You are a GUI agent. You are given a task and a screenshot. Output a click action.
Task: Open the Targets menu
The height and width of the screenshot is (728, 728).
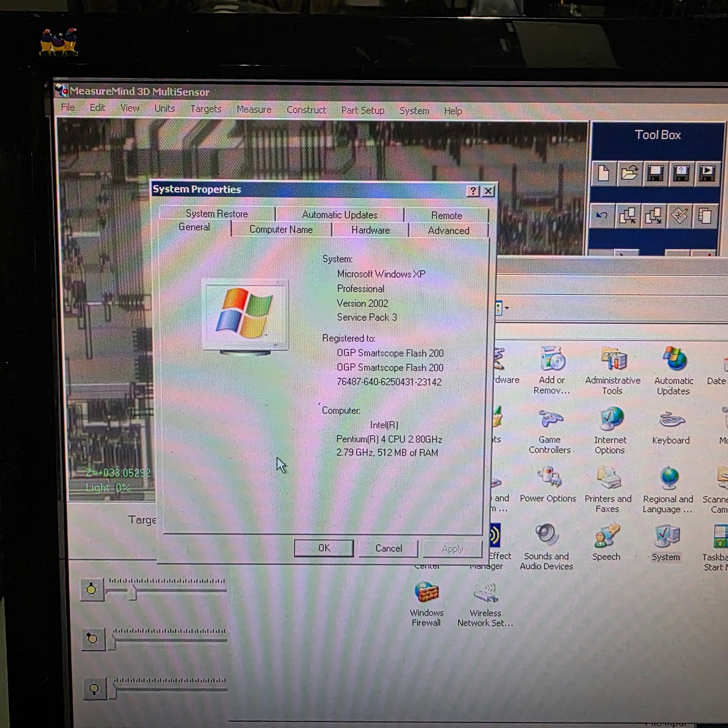(206, 109)
